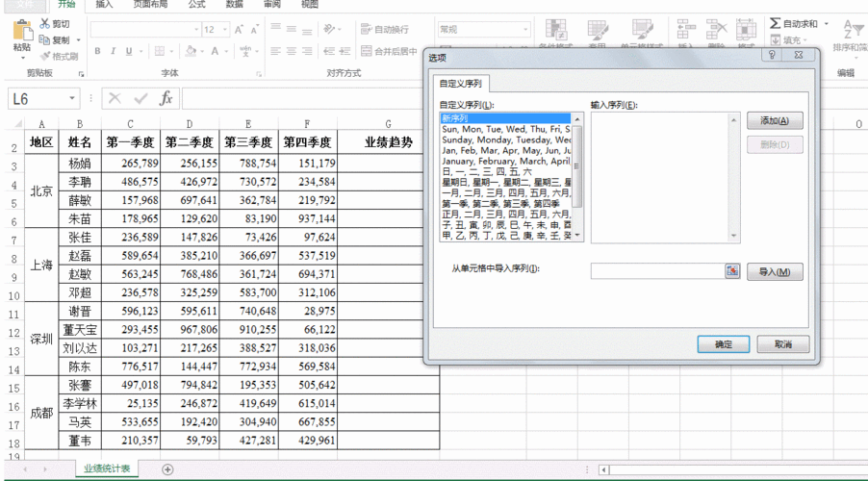This screenshot has height=481, width=868.
Task: Switch to the Insert (插入) ribbon tab
Action: click(104, 5)
